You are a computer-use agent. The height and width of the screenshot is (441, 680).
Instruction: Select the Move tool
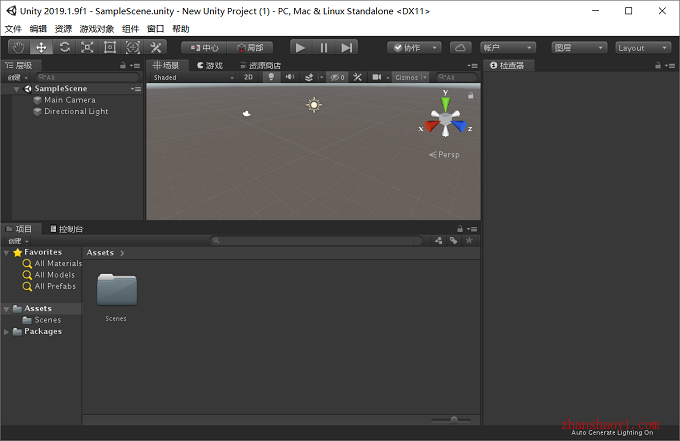click(x=41, y=47)
